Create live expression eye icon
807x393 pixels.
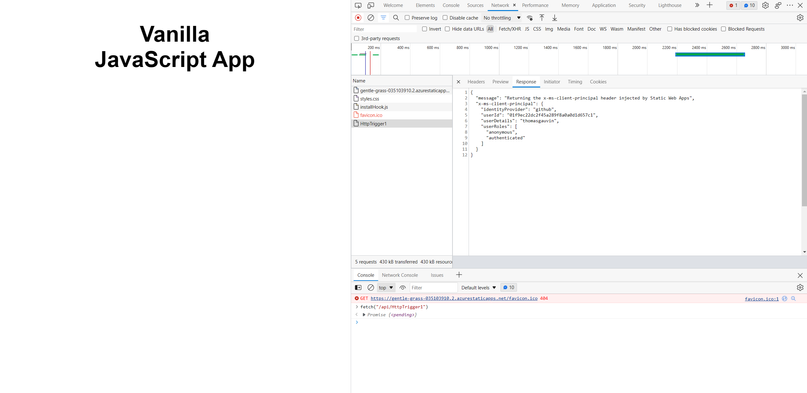click(402, 288)
